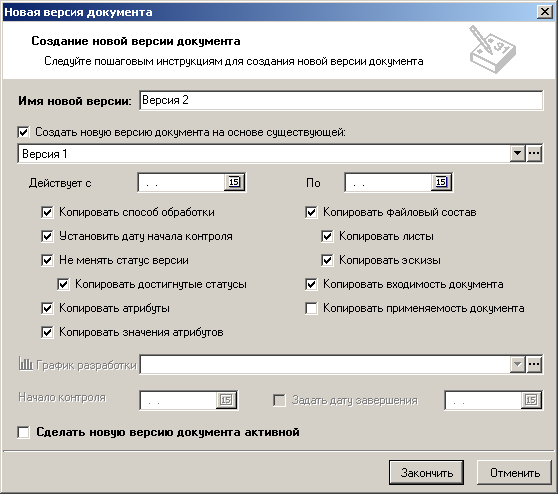The height and width of the screenshot is (494, 558).
Task: Click ellipsis button next to Версия 1
Action: pyautogui.click(x=534, y=154)
